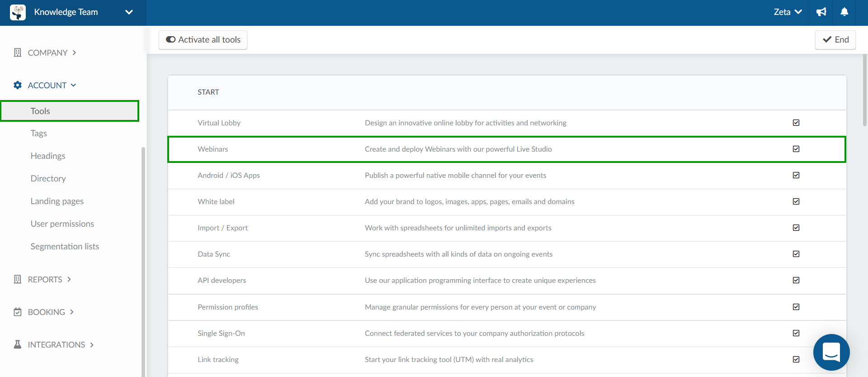868x377 pixels.
Task: Click the sidebar vertical scrollbar
Action: click(143, 262)
